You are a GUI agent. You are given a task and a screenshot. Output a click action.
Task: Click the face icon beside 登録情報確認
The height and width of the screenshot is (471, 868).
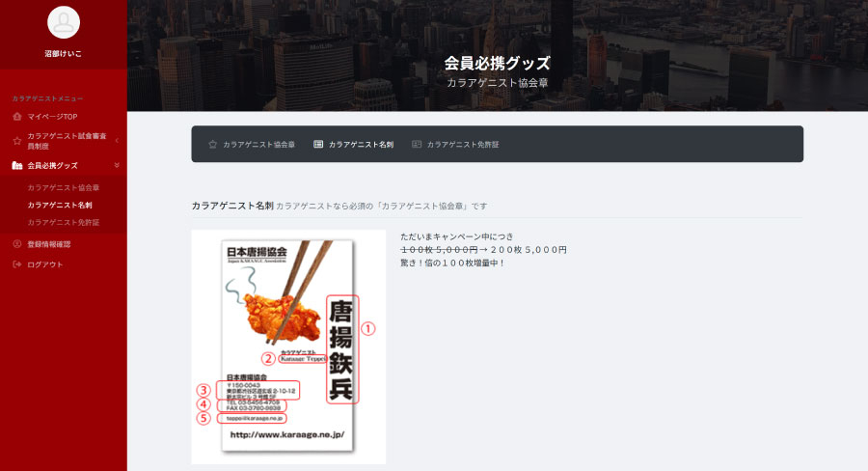17,244
